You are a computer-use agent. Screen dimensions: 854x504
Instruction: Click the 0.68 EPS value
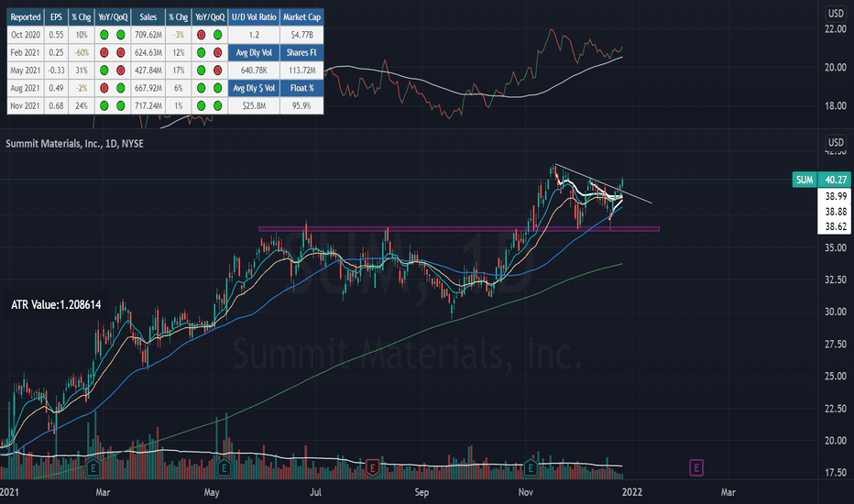pos(56,105)
